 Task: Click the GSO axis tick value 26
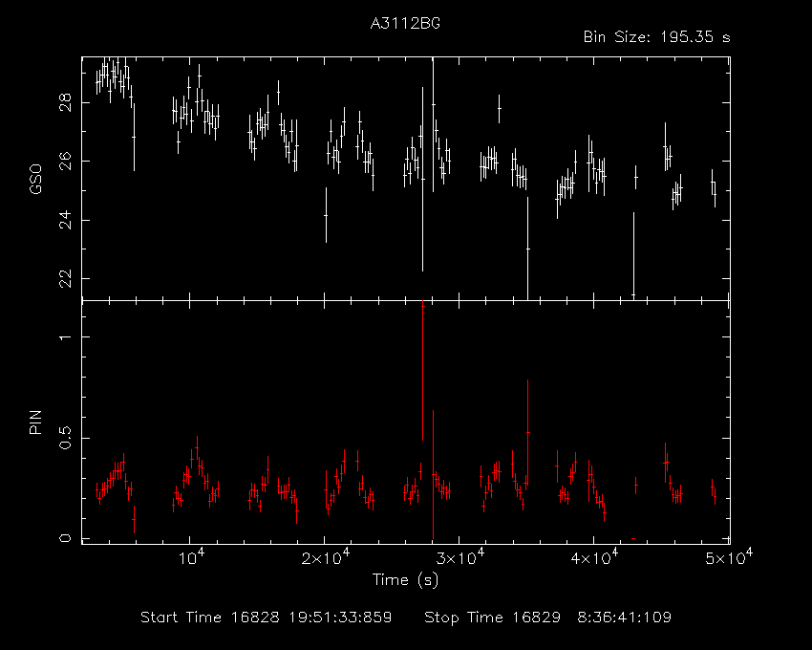(x=65, y=162)
